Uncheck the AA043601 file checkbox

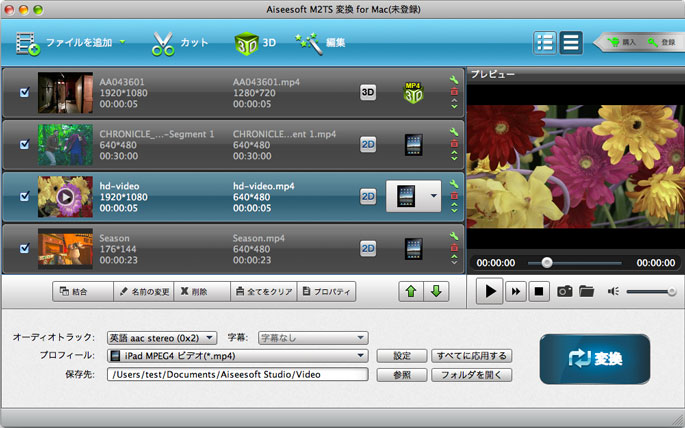click(25, 92)
